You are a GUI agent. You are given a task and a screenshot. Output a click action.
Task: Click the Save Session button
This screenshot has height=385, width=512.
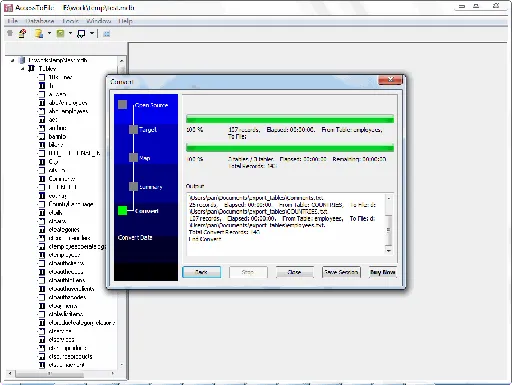coord(341,272)
